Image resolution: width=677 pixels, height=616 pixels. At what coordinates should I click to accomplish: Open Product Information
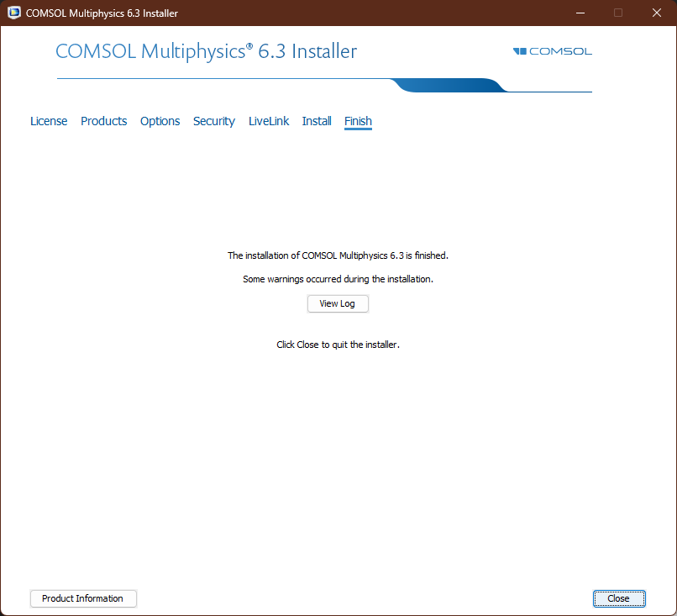83,598
